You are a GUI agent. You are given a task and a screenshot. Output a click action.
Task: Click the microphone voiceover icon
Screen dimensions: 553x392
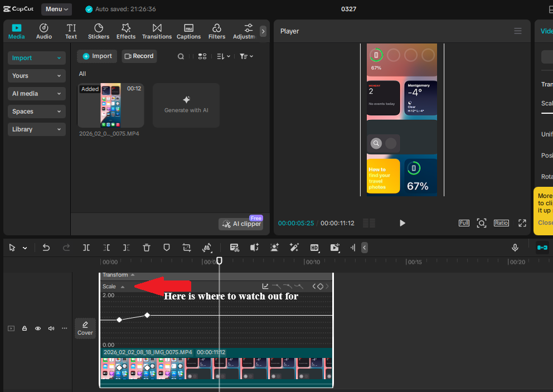tap(516, 248)
